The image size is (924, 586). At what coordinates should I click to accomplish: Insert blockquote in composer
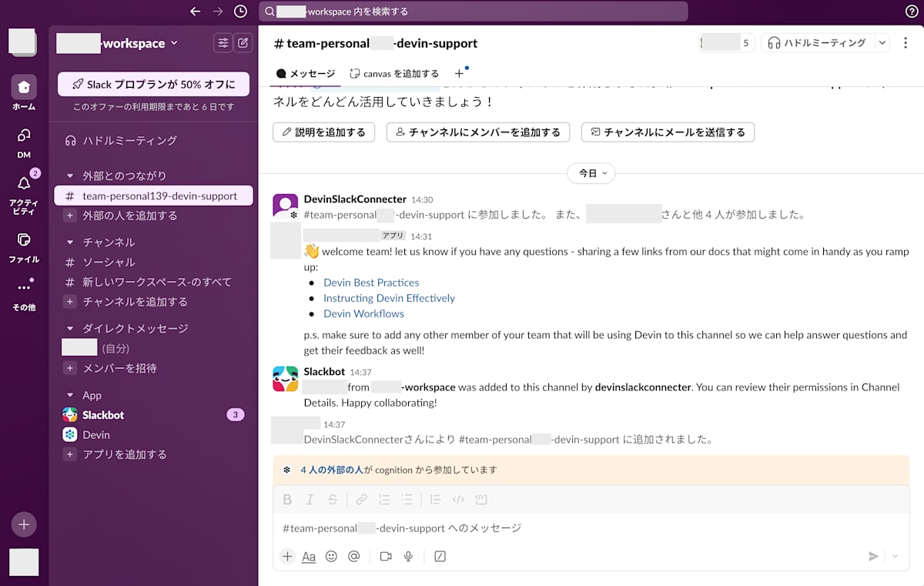[435, 499]
